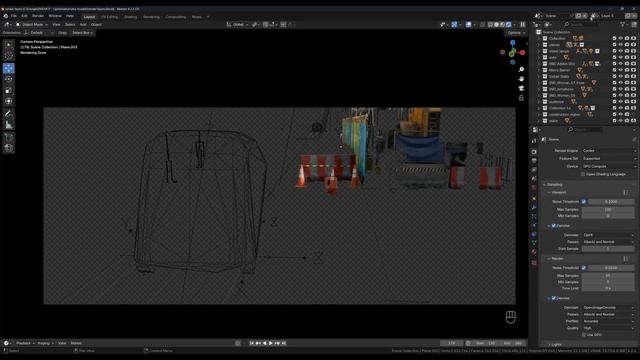This screenshot has width=640, height=360.
Task: Open the Render properties tab
Action: (x=534, y=152)
